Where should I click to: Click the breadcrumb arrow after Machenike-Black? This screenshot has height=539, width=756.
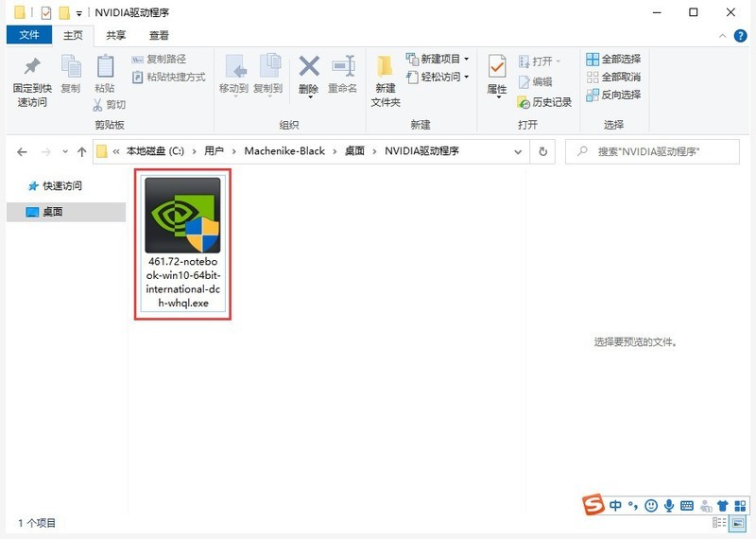(335, 152)
